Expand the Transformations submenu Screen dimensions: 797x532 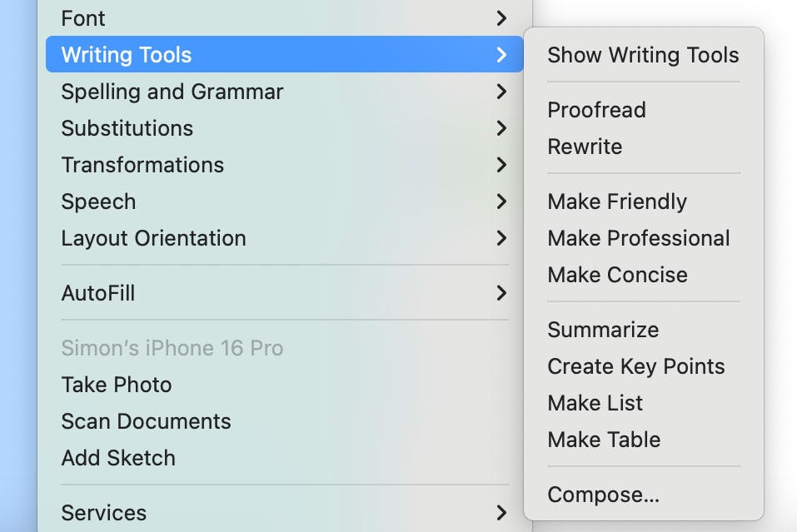(285, 165)
